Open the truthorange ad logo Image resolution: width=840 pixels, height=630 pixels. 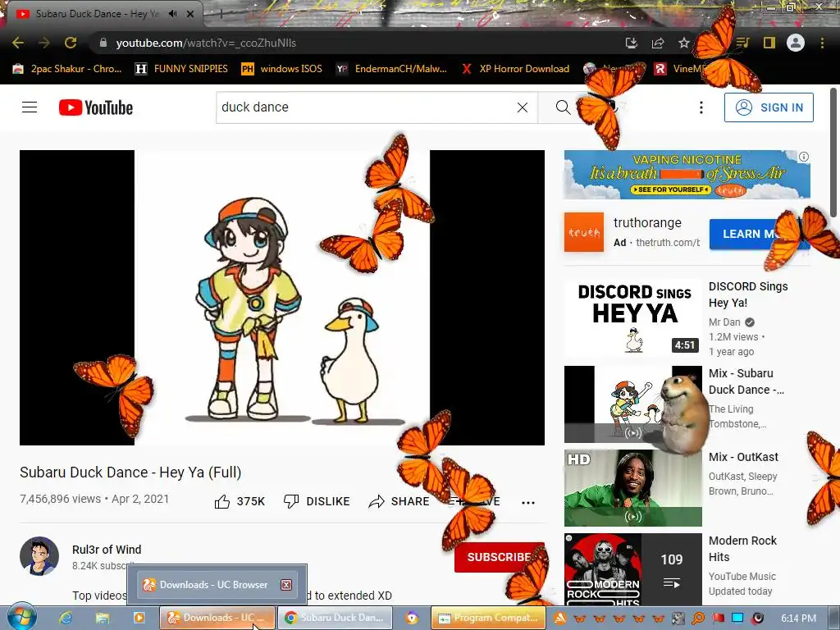click(584, 232)
